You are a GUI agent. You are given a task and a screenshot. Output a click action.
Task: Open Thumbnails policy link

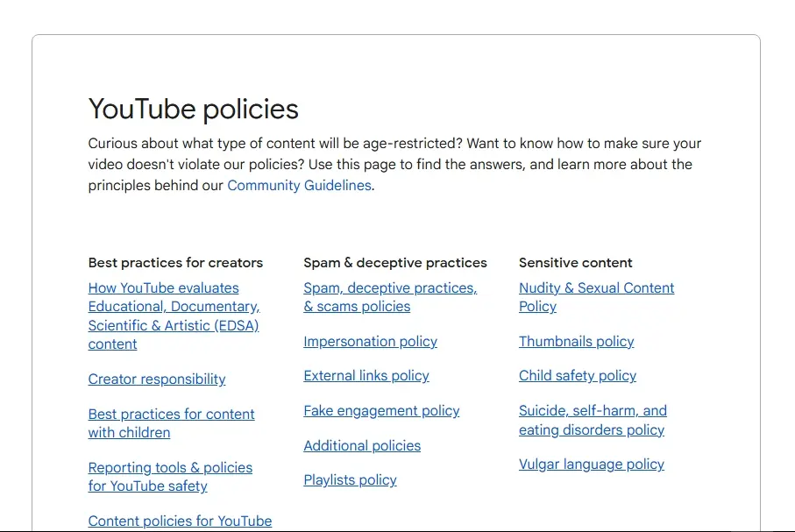tap(576, 342)
